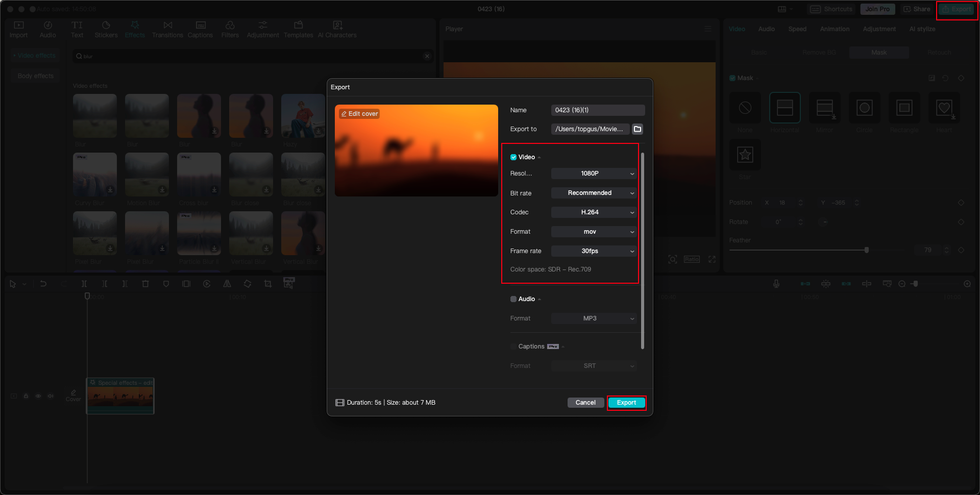Open the Bit rate Recommended dropdown
The width and height of the screenshot is (980, 495).
coord(594,193)
